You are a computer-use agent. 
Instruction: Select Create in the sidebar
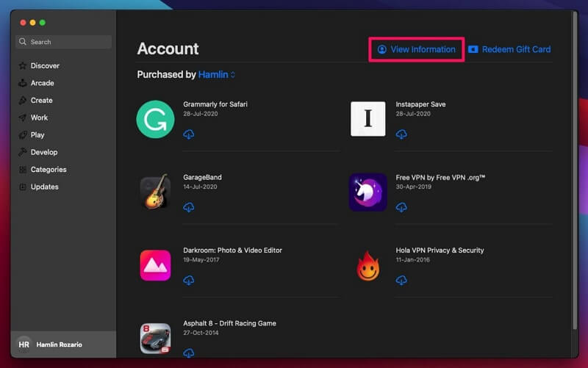(x=41, y=100)
